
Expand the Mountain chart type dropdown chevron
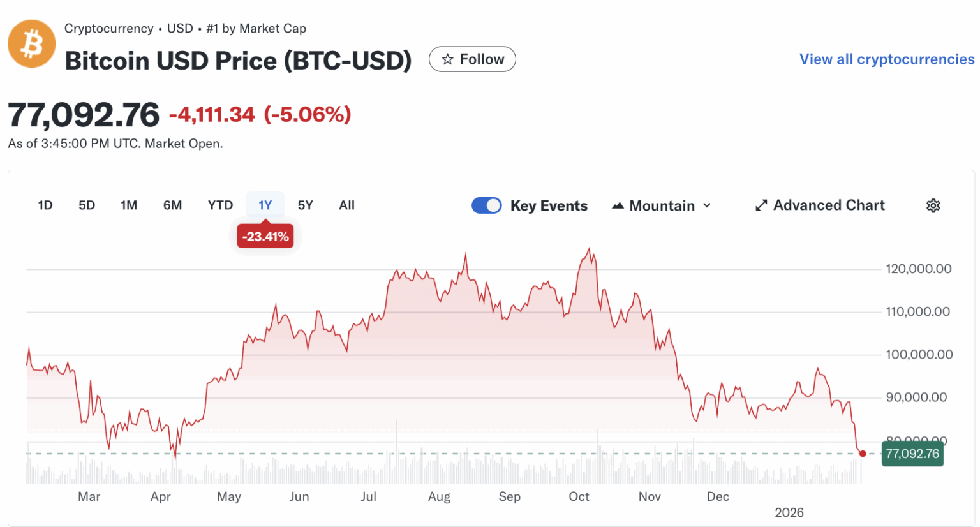click(707, 205)
